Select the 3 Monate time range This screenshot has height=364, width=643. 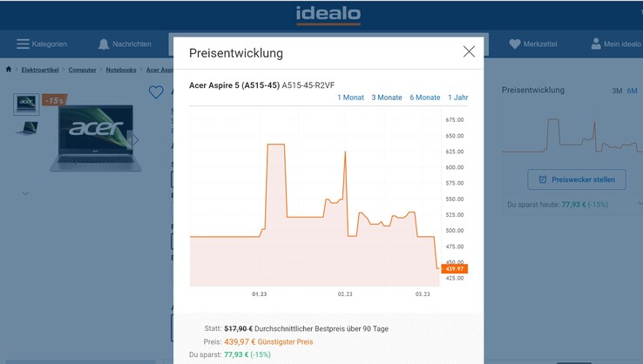[386, 98]
